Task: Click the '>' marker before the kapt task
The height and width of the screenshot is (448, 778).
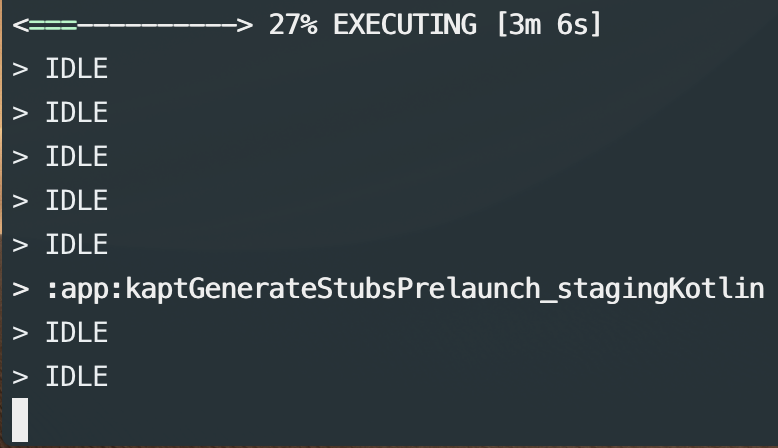Action: click(21, 290)
